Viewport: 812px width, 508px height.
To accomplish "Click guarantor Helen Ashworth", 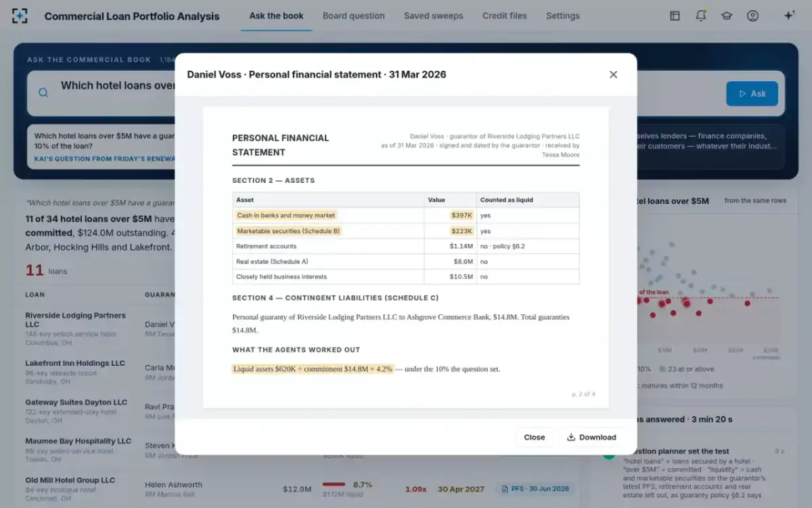I will [x=173, y=485].
